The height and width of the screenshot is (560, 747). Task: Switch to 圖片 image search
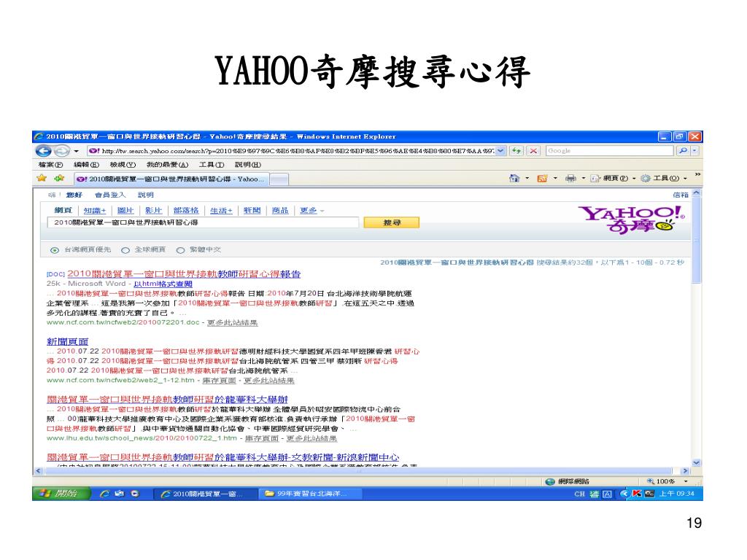click(x=125, y=211)
